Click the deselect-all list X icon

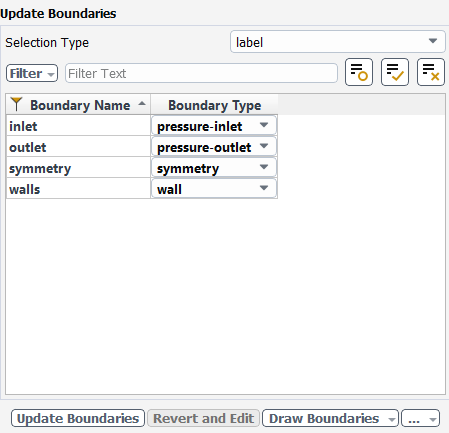point(431,72)
